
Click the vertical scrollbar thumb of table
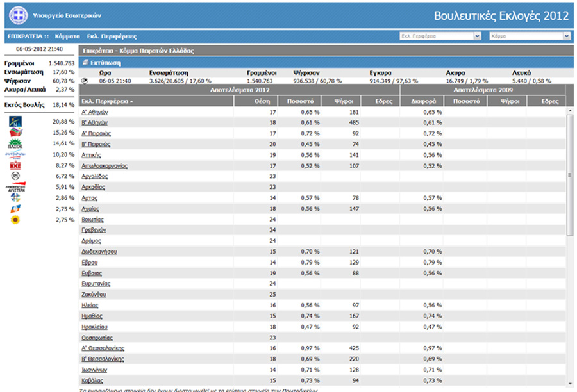click(x=570, y=175)
